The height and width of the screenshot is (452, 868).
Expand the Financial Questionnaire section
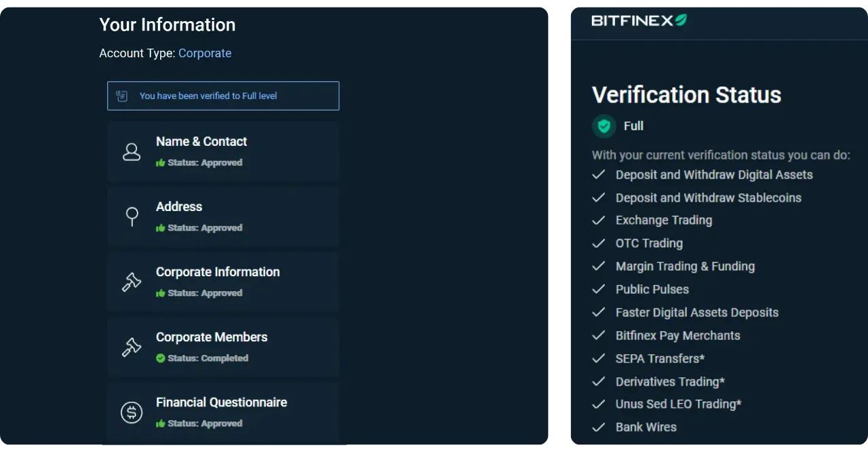[x=223, y=412]
